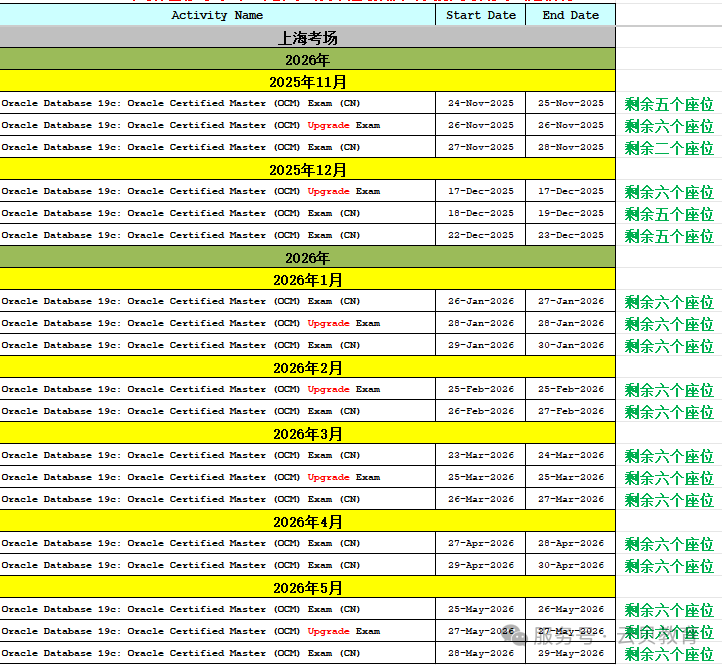Screen dimensions: 722x665
Task: Click start date 18-Dec-2025
Action: [x=481, y=213]
